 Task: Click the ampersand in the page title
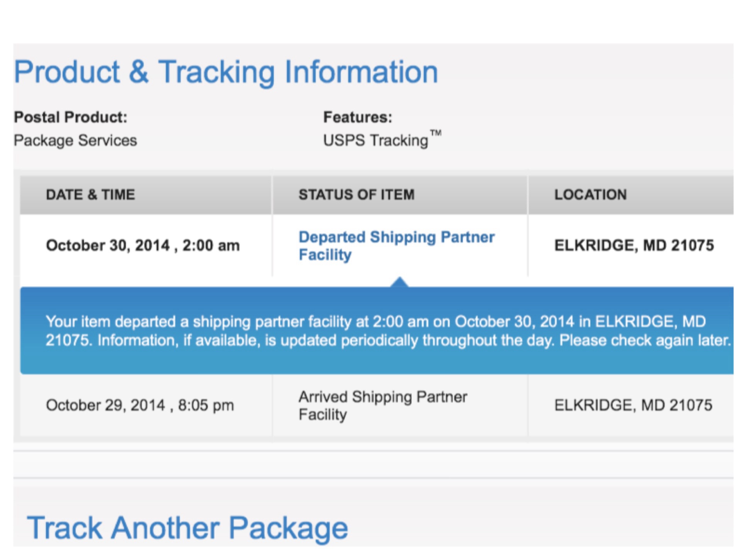139,72
